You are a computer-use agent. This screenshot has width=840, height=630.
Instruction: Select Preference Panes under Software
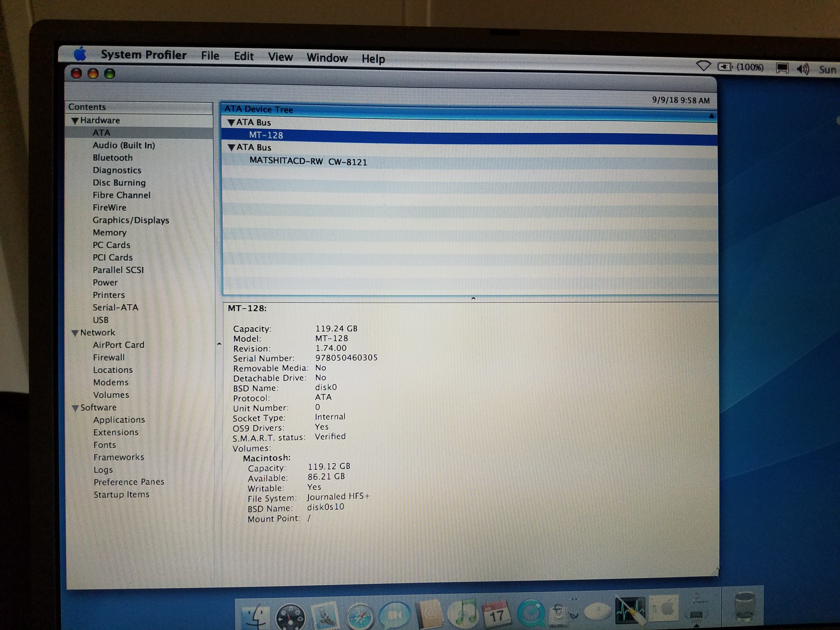coord(129,482)
